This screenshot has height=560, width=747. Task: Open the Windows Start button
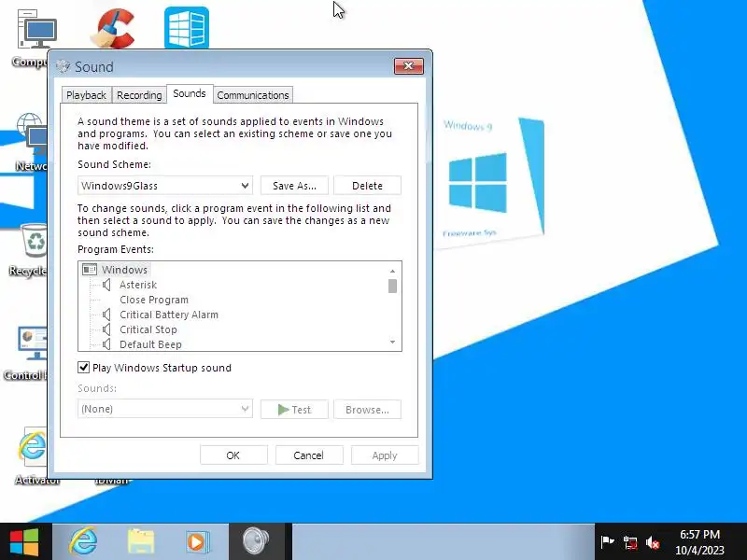[24, 541]
